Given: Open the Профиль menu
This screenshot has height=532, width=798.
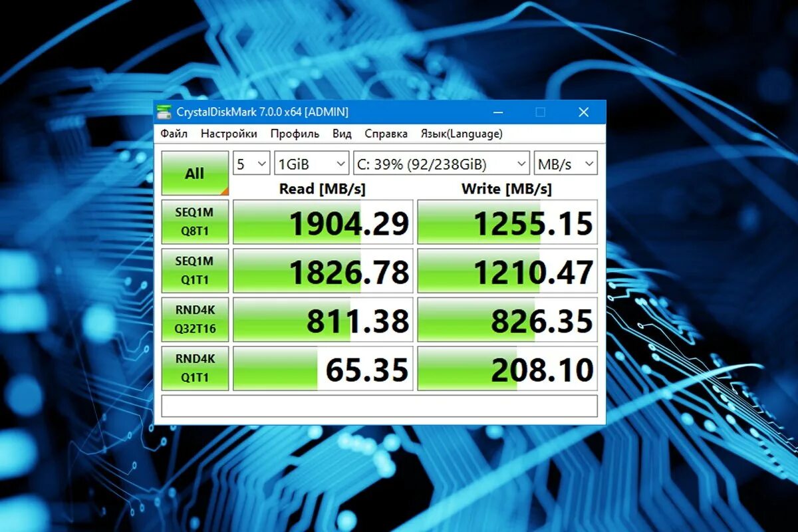Looking at the screenshot, I should point(295,134).
